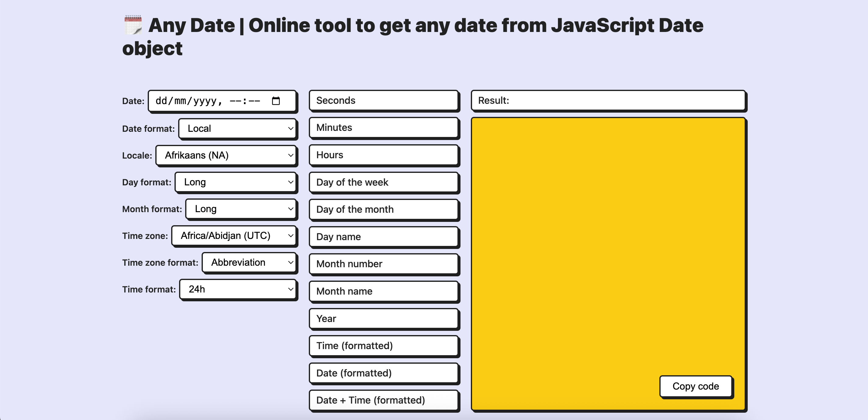Expand the Day format dropdown
Viewport: 868px width, 420px height.
[x=236, y=182]
